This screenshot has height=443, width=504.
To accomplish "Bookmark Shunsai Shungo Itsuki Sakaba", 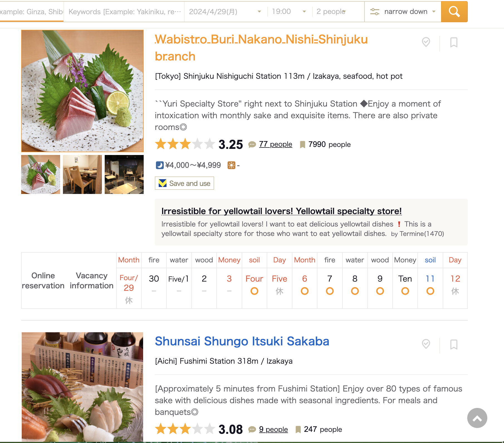I will point(454,344).
